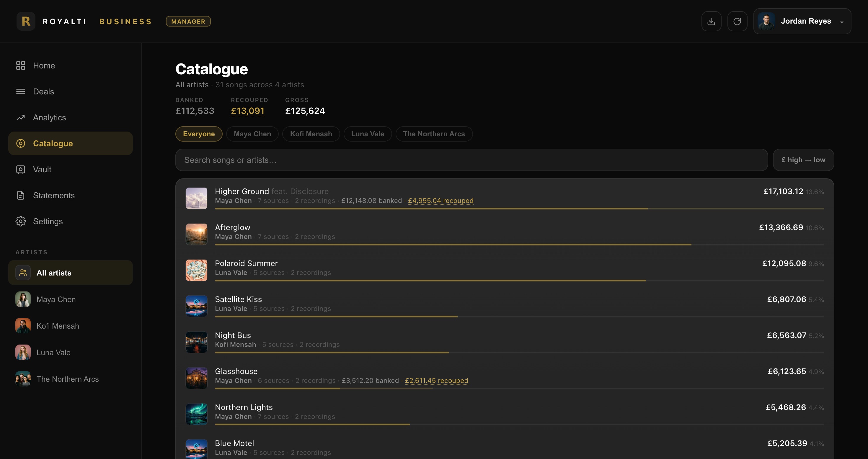The height and width of the screenshot is (459, 868).
Task: Click the £125,624 gross value
Action: point(305,111)
